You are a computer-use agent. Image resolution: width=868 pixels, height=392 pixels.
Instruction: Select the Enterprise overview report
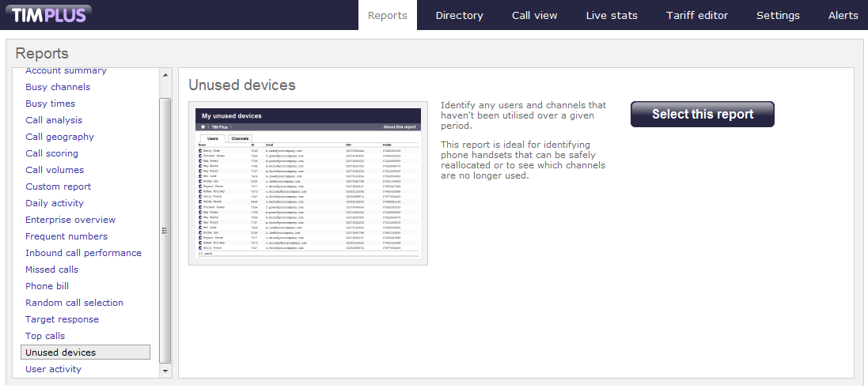click(x=70, y=220)
